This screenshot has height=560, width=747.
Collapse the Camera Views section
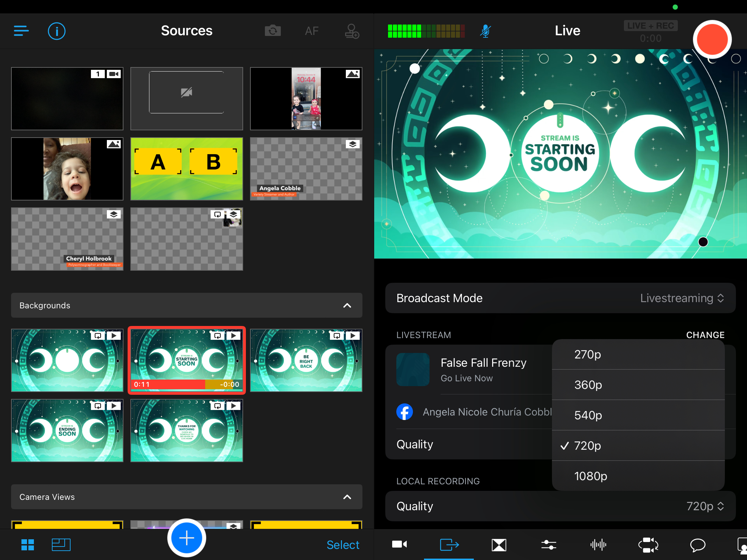347,497
